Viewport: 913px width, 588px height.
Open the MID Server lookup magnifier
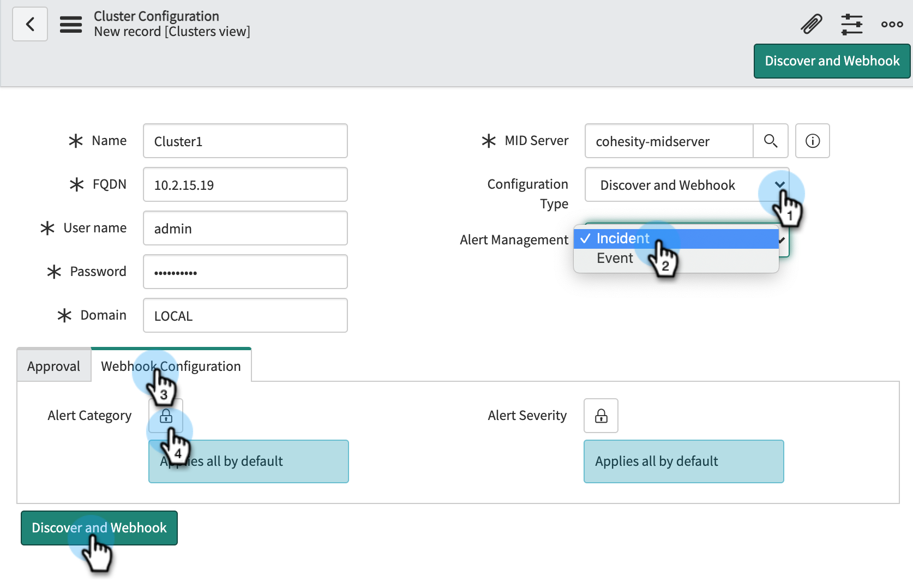coord(771,141)
